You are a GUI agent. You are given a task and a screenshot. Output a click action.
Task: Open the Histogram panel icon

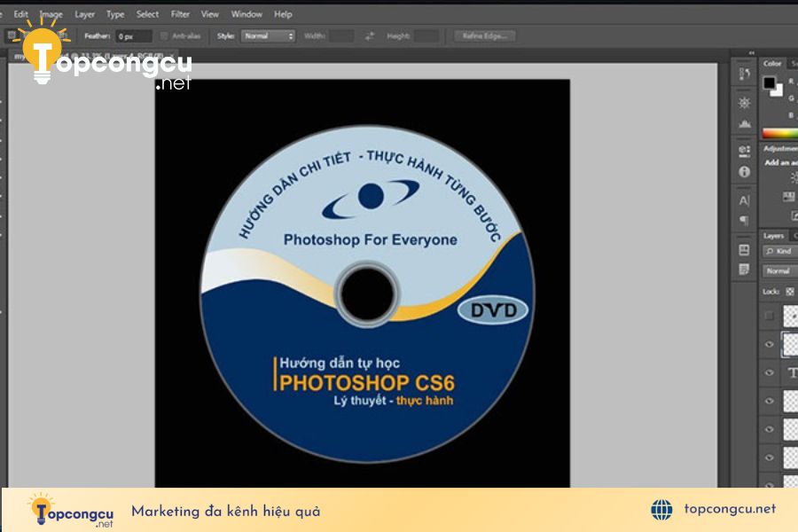[x=744, y=124]
